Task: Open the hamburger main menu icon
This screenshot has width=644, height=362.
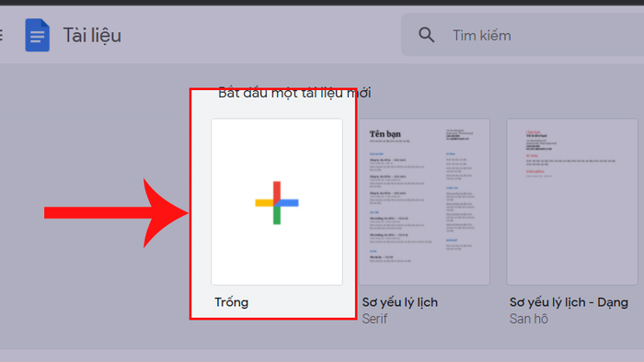Action: 1,35
